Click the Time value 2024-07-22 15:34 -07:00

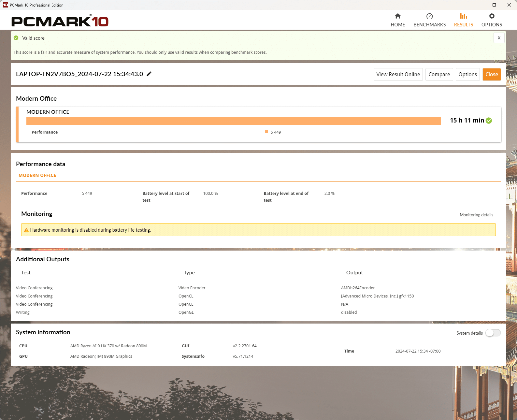coord(418,351)
